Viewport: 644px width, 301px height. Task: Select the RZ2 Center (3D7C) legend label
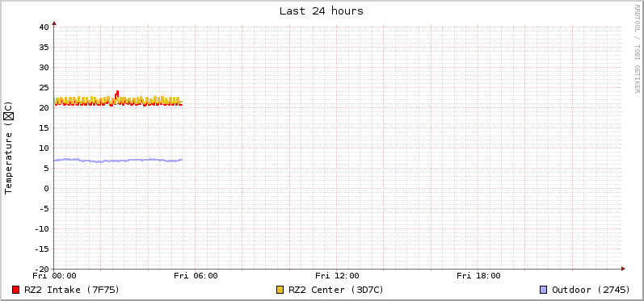[336, 290]
